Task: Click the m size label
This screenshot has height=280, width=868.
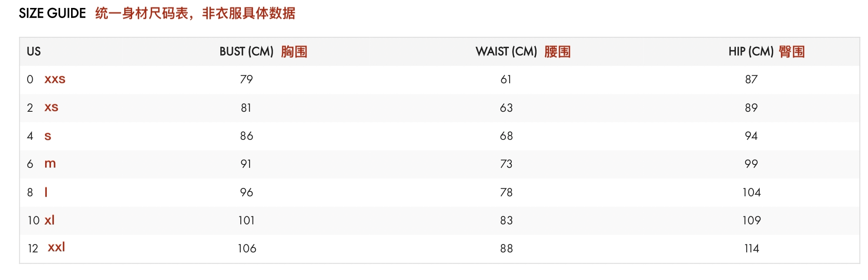Action: point(50,164)
